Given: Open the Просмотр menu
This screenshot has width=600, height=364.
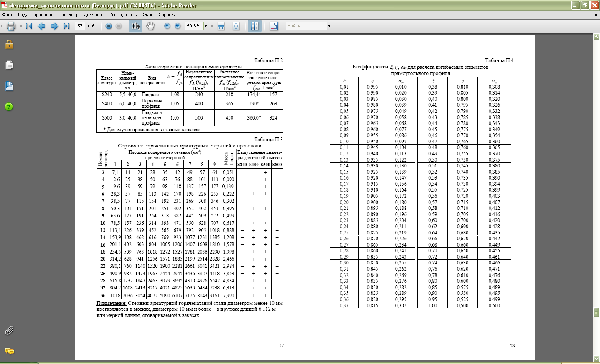Looking at the screenshot, I should (68, 15).
